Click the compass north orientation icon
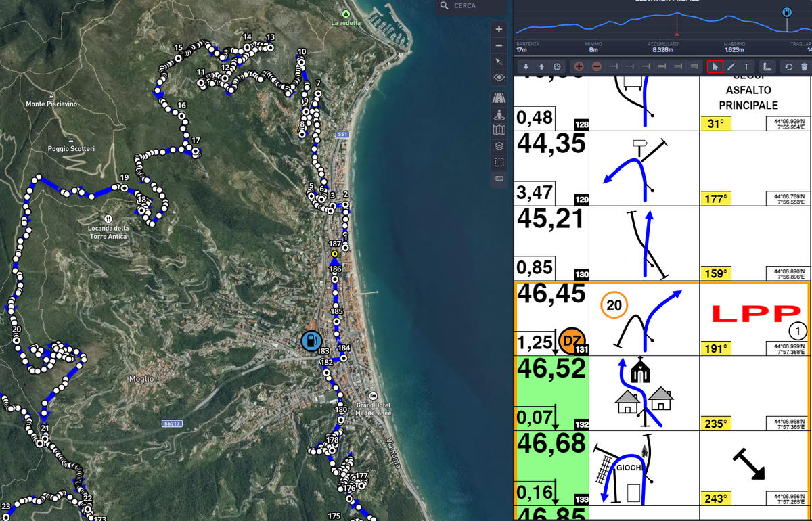Screen dimensions: 812x521 pos(499,62)
